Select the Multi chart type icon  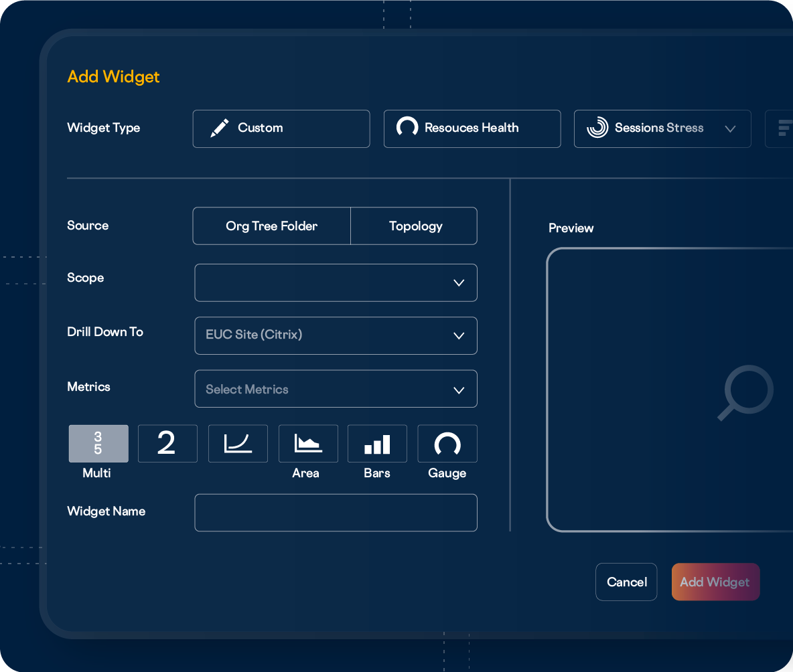click(x=98, y=444)
